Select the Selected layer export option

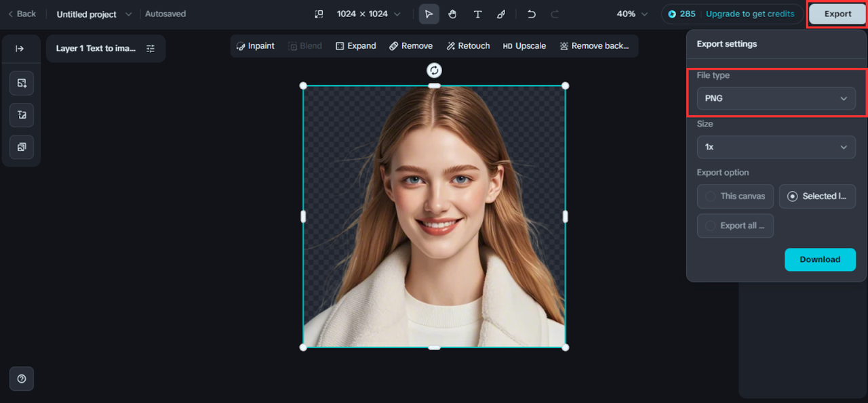pyautogui.click(x=817, y=196)
